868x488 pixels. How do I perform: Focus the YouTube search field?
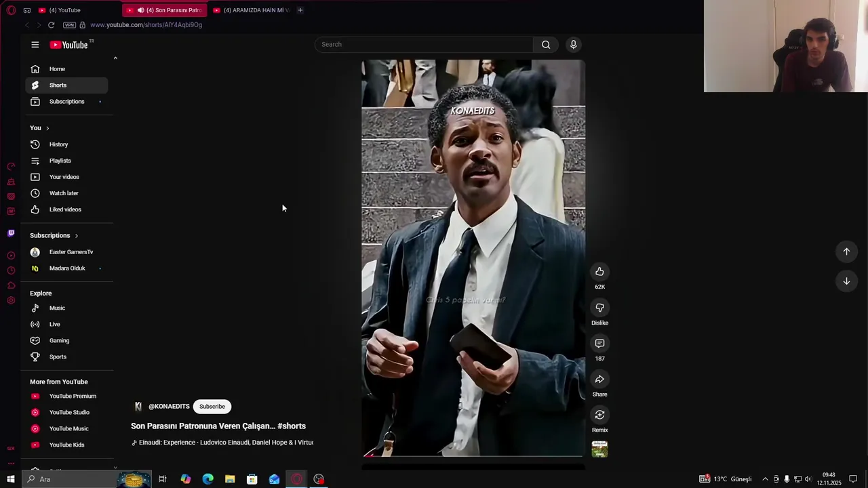(425, 45)
